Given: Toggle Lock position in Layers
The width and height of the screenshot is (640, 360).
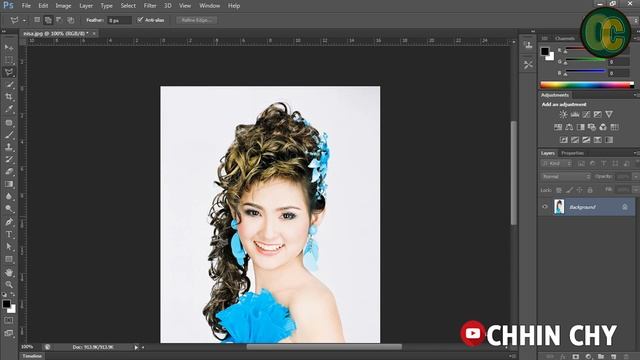Looking at the screenshot, I should pyautogui.click(x=579, y=190).
